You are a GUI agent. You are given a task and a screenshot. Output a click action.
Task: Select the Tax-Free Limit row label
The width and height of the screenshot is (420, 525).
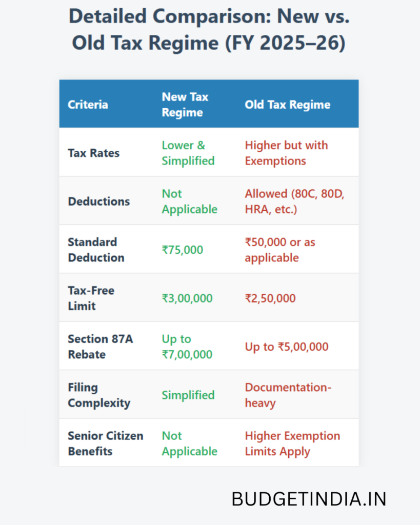pos(91,298)
